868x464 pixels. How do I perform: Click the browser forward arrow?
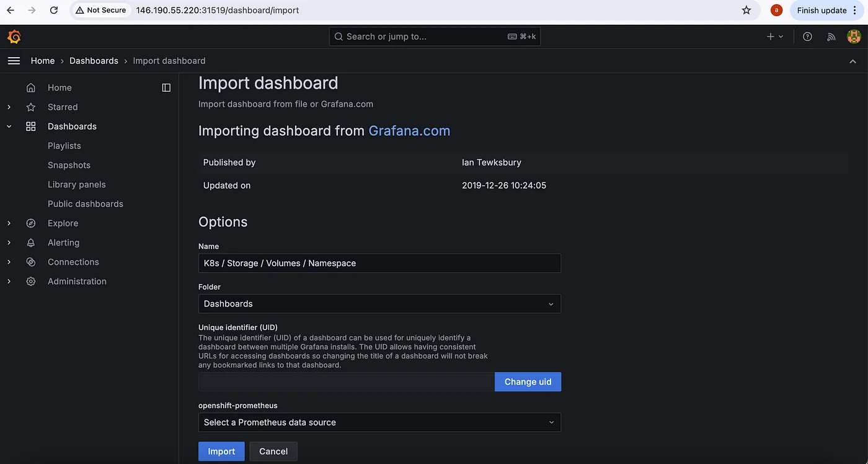[32, 10]
